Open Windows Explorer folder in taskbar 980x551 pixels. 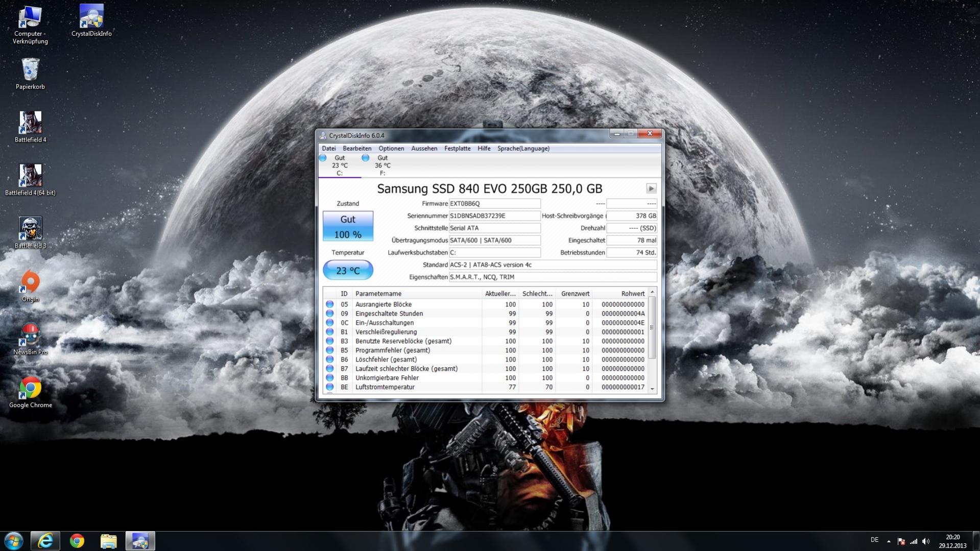coord(109,541)
